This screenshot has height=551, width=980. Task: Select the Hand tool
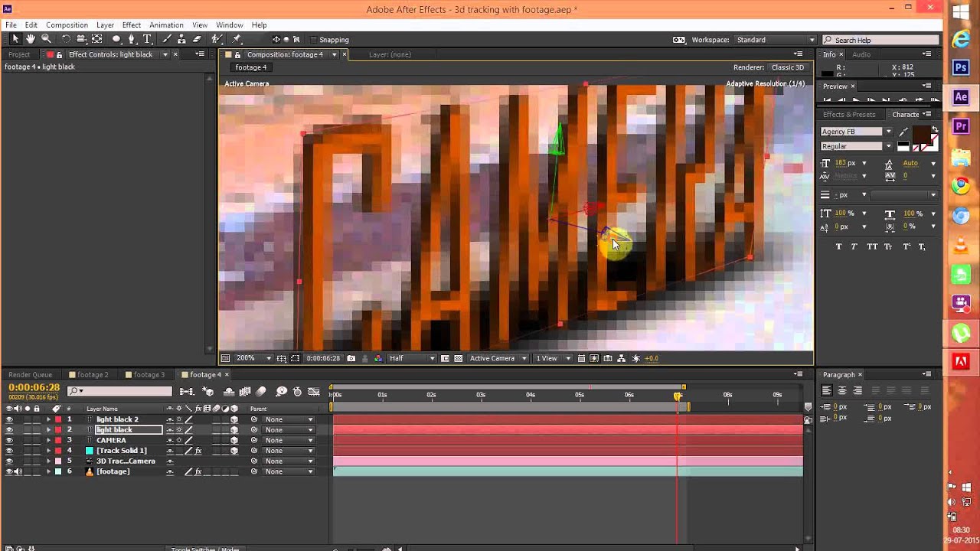(31, 39)
